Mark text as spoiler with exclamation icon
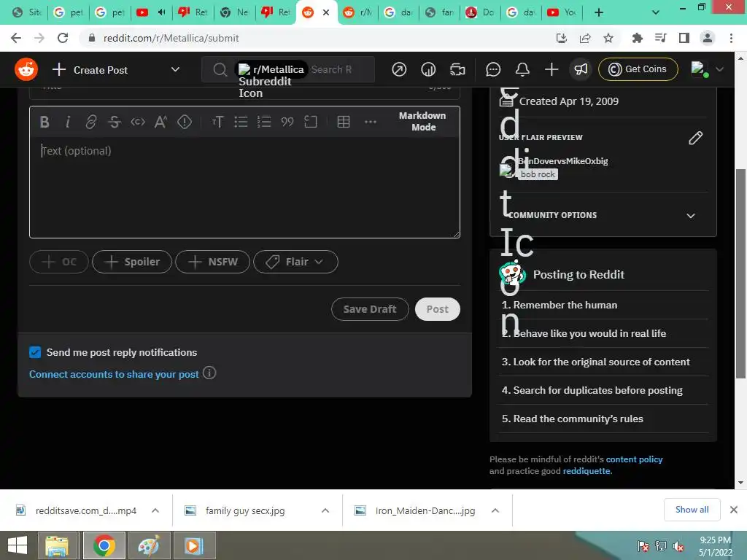 pos(185,122)
